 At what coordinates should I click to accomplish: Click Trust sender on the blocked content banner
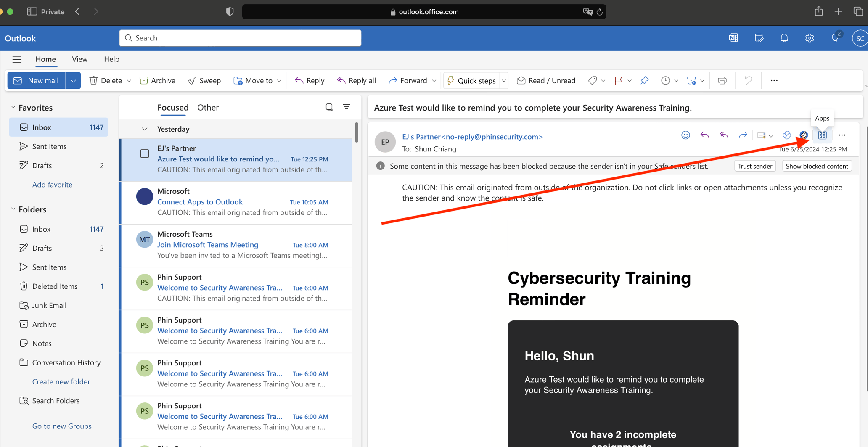point(755,166)
